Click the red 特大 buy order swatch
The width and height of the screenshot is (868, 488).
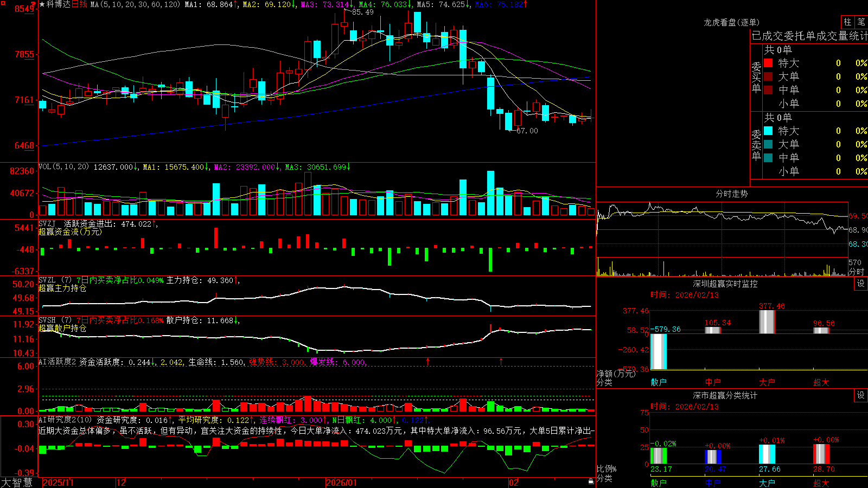768,63
